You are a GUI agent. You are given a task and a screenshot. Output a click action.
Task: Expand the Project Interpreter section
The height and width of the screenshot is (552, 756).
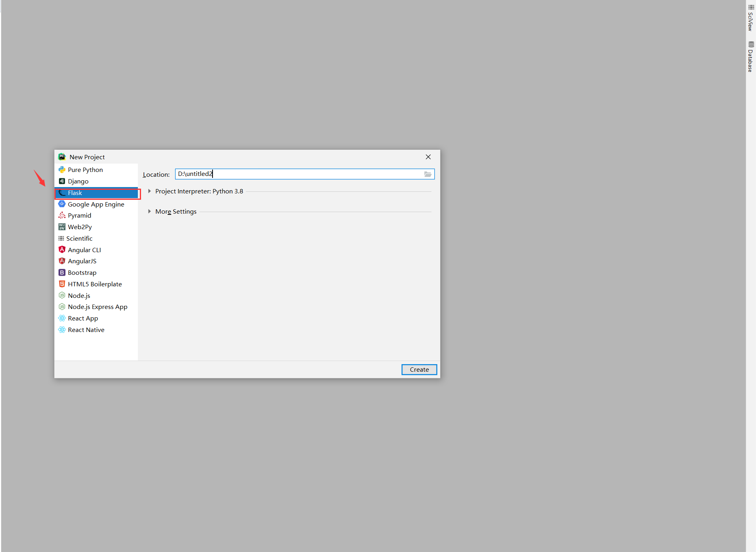click(149, 191)
